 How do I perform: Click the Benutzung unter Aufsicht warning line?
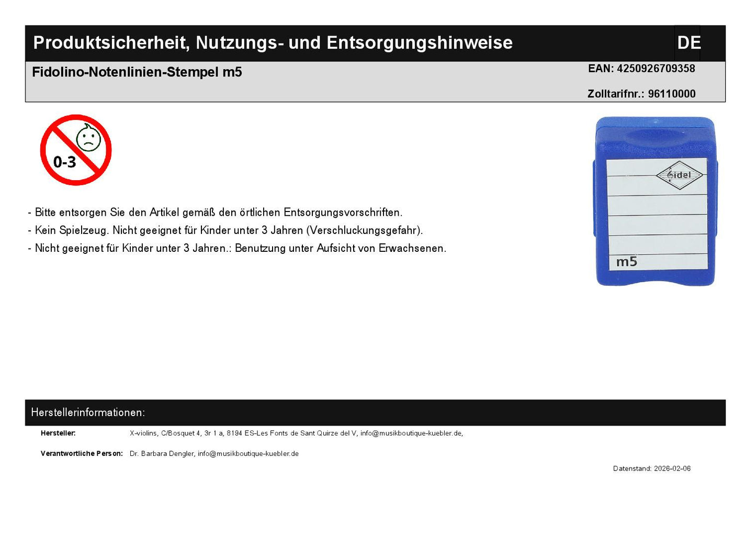click(237, 248)
